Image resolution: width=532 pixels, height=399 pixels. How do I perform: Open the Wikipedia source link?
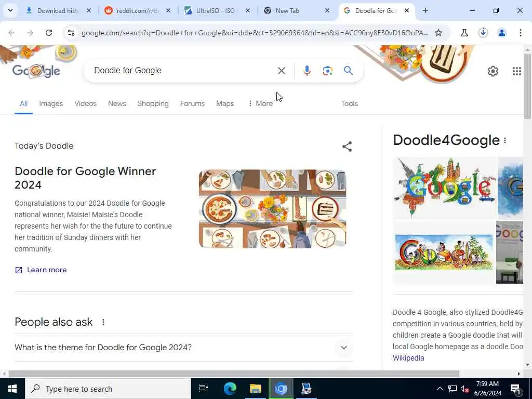click(x=408, y=358)
